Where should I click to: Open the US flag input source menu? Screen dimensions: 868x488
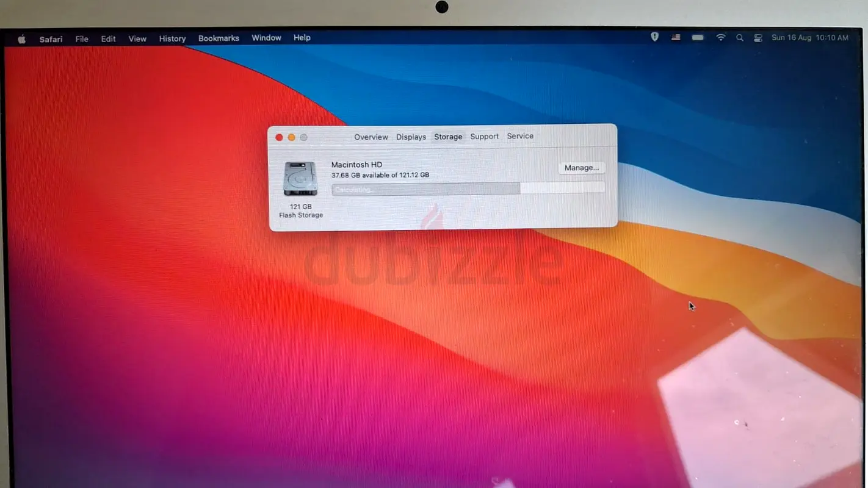click(x=676, y=37)
